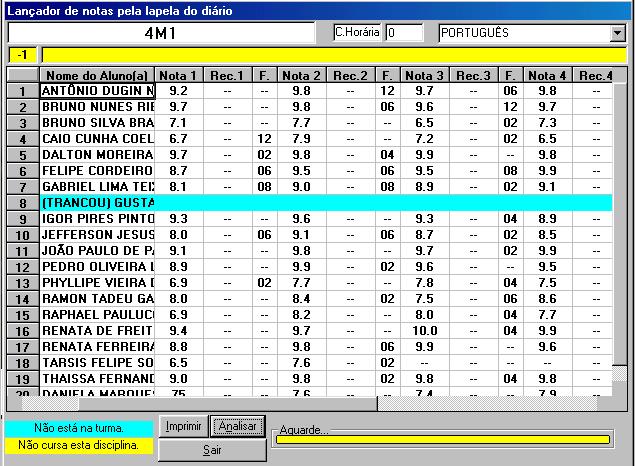The image size is (635, 466).
Task: Click the yellow 'Não cursa esta disciplina' legend
Action: pos(79,445)
